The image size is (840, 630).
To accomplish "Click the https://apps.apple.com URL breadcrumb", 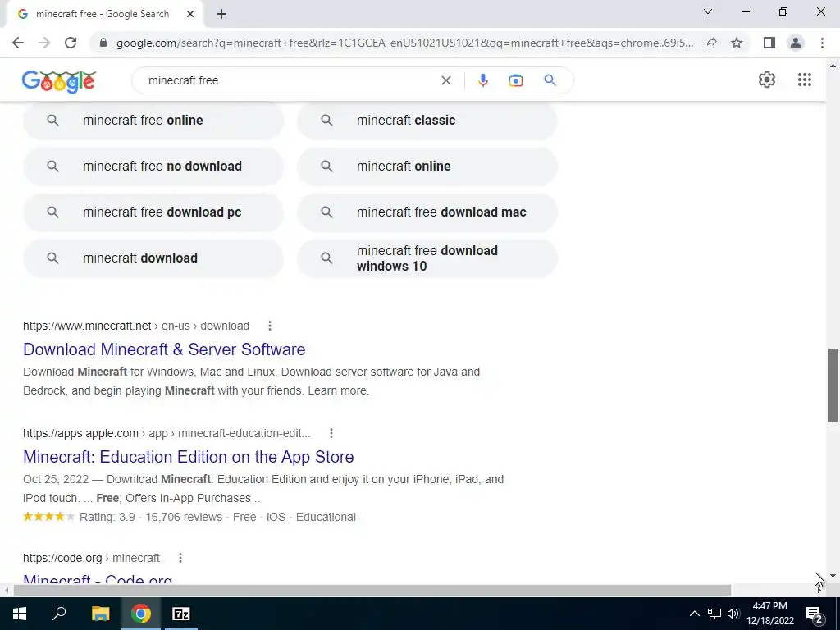I will (167, 433).
